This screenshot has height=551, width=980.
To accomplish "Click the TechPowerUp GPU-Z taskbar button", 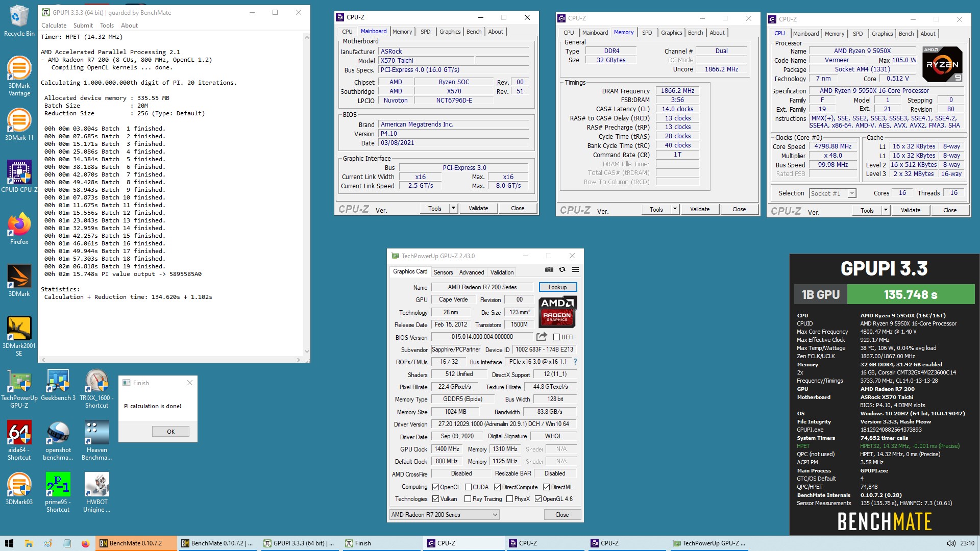I will click(709, 543).
